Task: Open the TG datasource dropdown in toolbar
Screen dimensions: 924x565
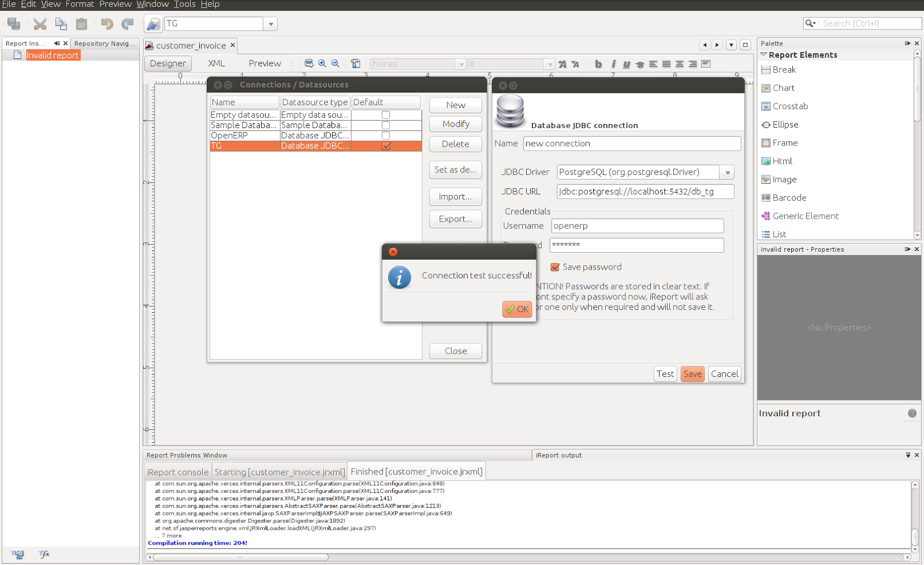Action: 270,24
